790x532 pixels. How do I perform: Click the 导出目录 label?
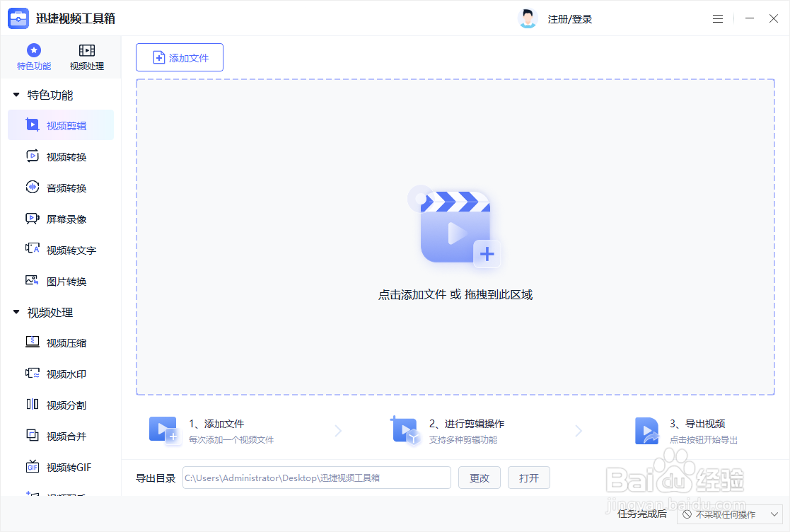156,478
